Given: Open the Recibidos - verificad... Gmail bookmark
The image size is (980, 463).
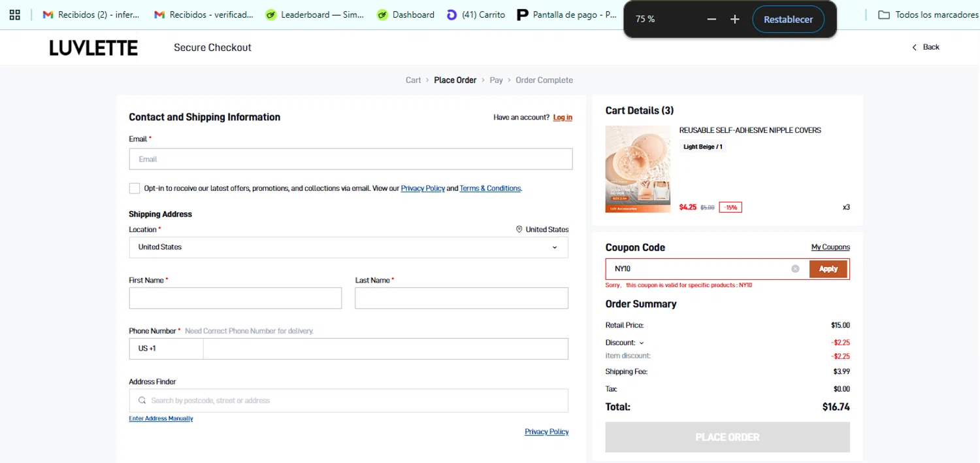Looking at the screenshot, I should [x=203, y=14].
